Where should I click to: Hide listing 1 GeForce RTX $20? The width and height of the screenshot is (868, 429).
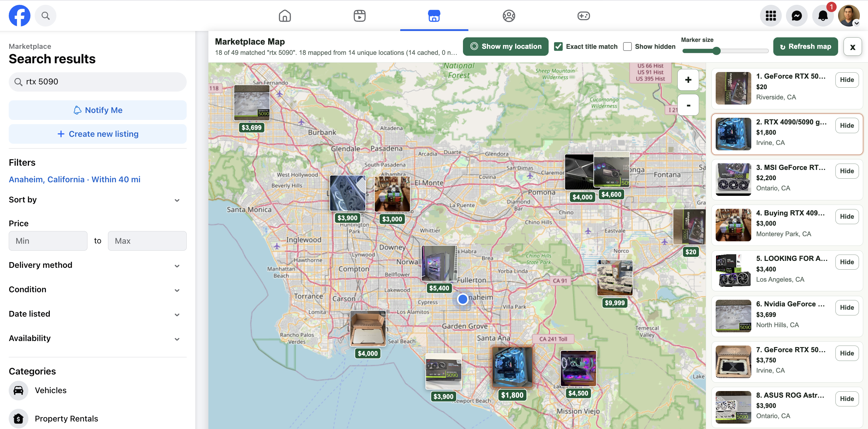[847, 80]
